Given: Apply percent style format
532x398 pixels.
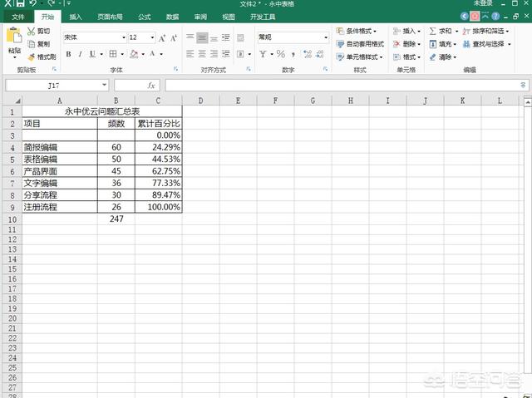Looking at the screenshot, I should 281,54.
